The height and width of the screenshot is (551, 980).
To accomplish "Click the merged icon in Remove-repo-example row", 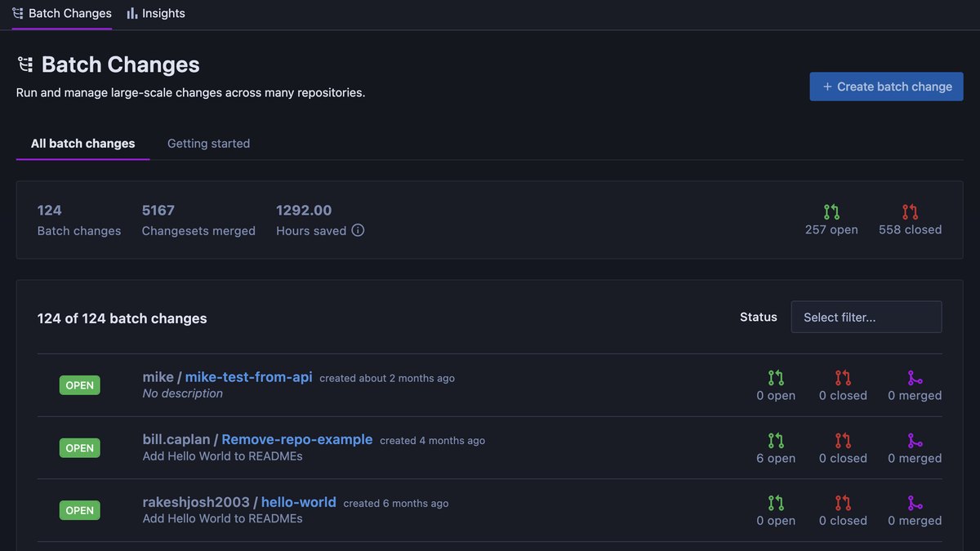I will 915,441.
